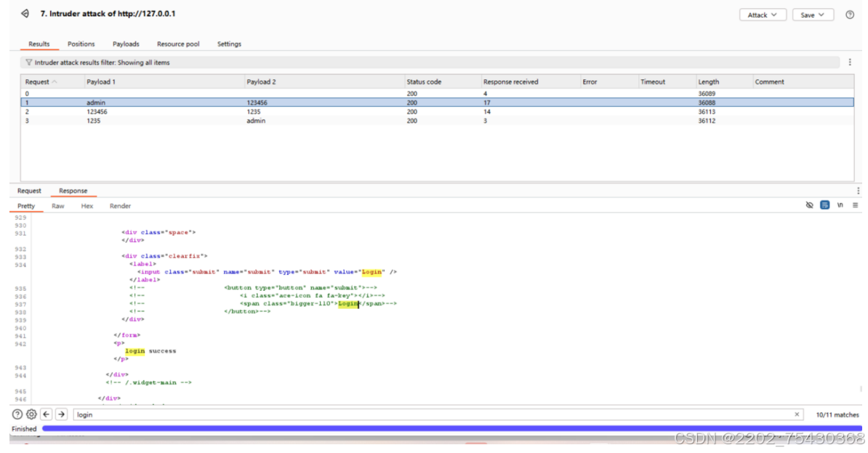Switch to the Positions tab
The width and height of the screenshot is (868, 453).
[81, 44]
